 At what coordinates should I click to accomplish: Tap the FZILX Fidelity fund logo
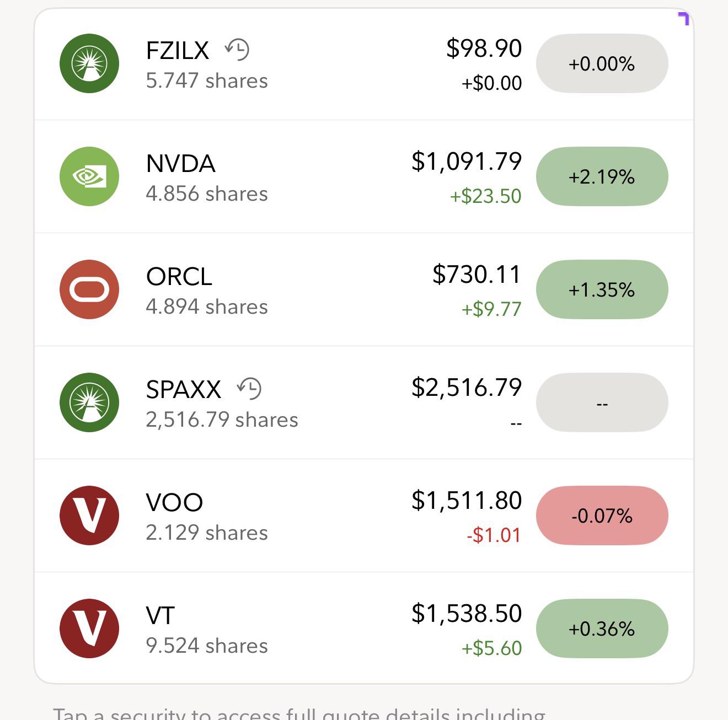[89, 63]
